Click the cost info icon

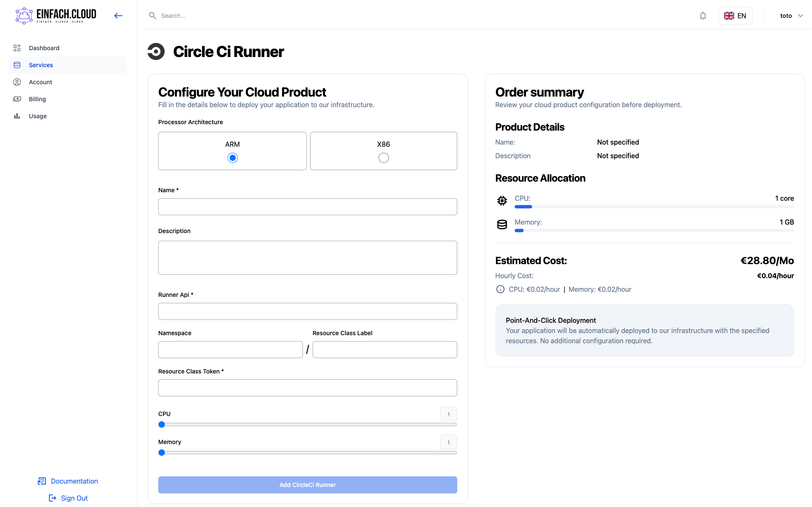[500, 289]
